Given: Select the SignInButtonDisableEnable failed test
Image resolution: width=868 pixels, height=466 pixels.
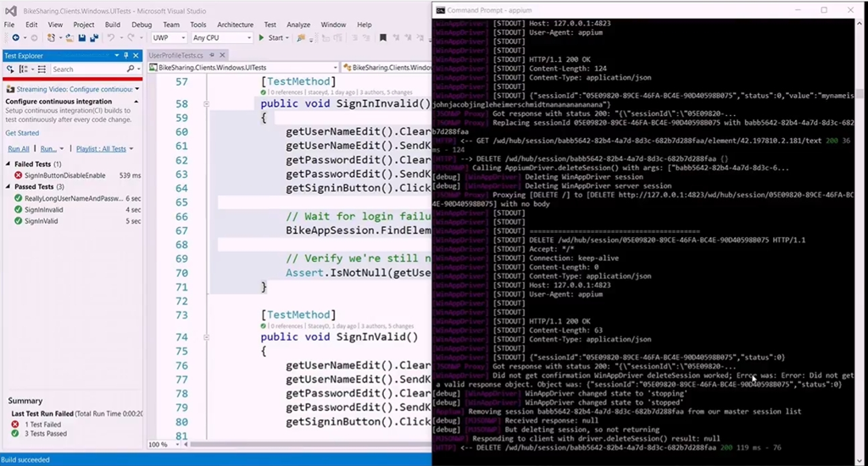Looking at the screenshot, I should click(64, 175).
